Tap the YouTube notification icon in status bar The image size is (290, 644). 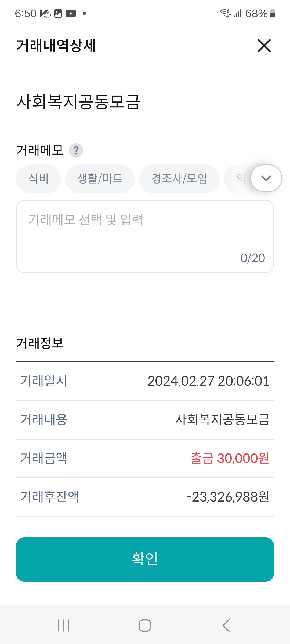71,13
